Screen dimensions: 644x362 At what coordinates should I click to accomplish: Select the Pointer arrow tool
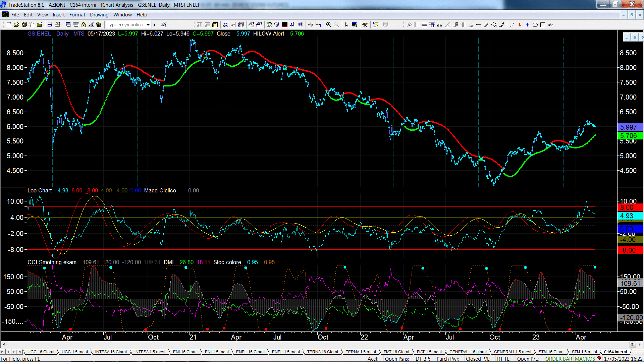[x=347, y=24]
